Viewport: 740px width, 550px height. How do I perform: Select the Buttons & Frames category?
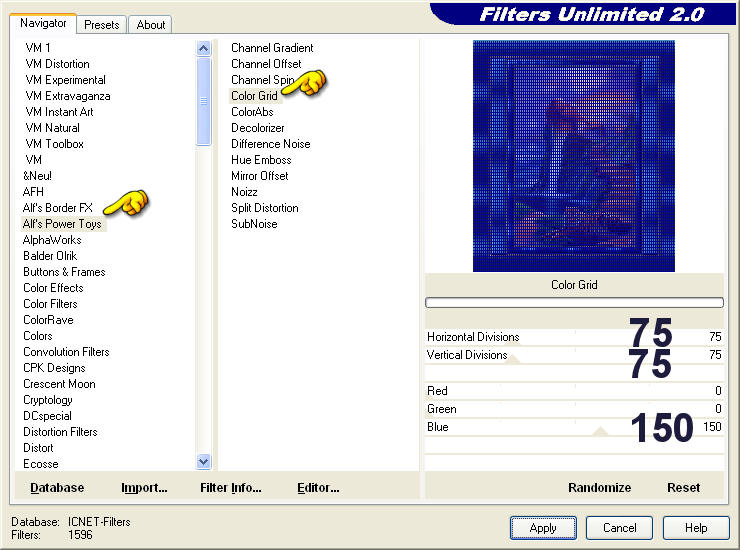(x=64, y=272)
